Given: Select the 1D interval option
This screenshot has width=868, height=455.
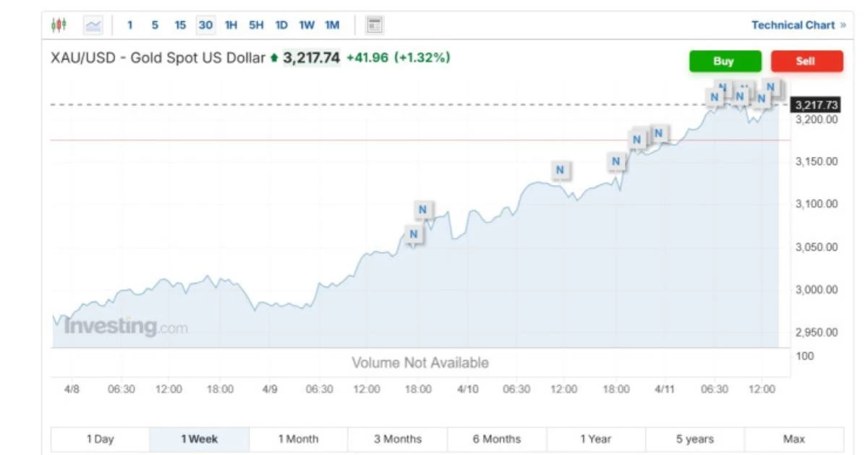Looking at the screenshot, I should (281, 25).
